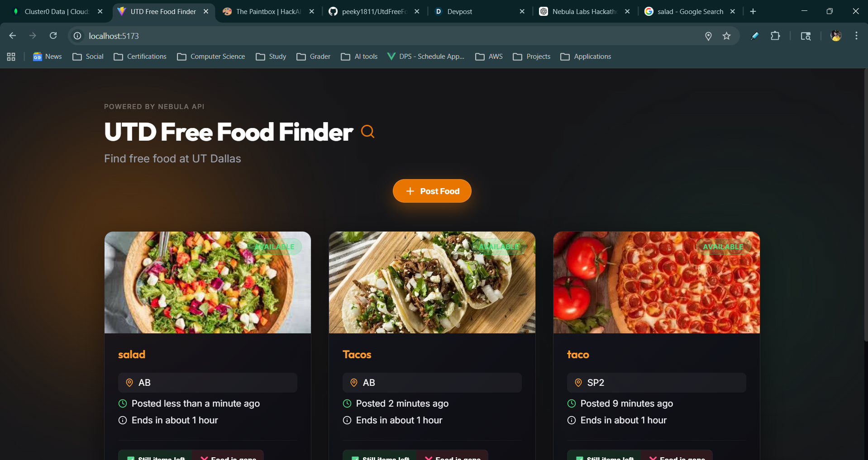
Task: Open the tab search sidebar icon
Action: pos(806,36)
